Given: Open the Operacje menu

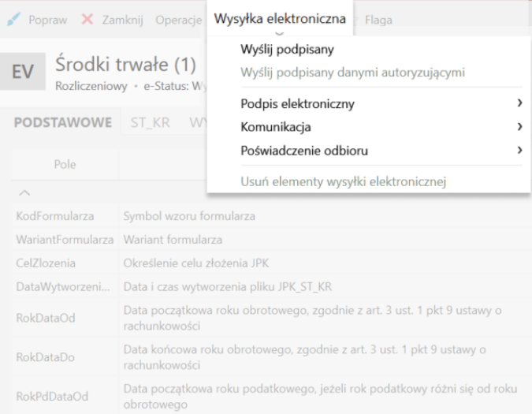Looking at the screenshot, I should tap(178, 19).
